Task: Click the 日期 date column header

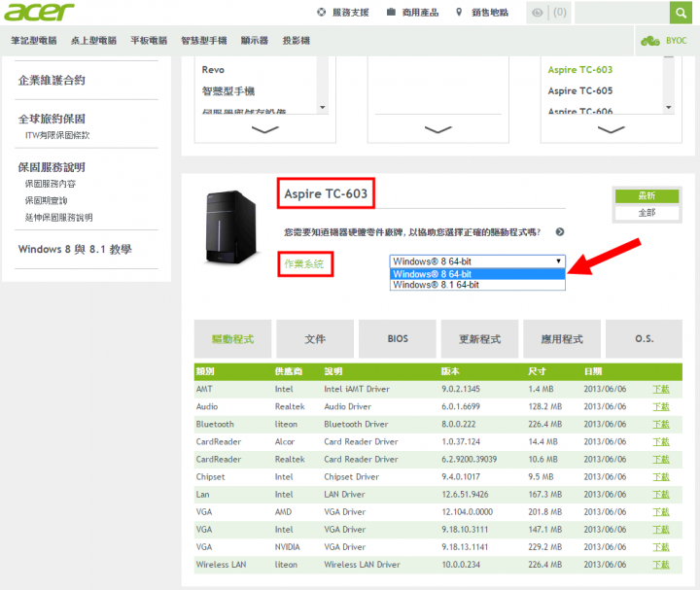Action: point(593,371)
